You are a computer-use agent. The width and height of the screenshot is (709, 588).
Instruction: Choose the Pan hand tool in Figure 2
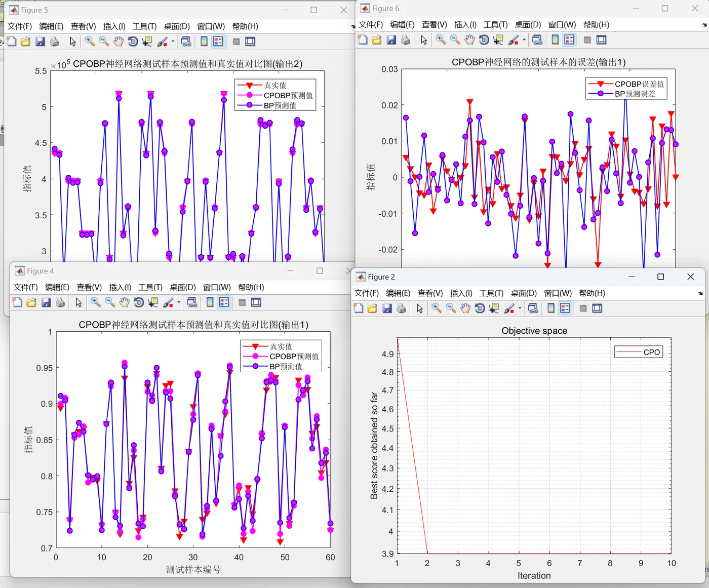click(465, 308)
